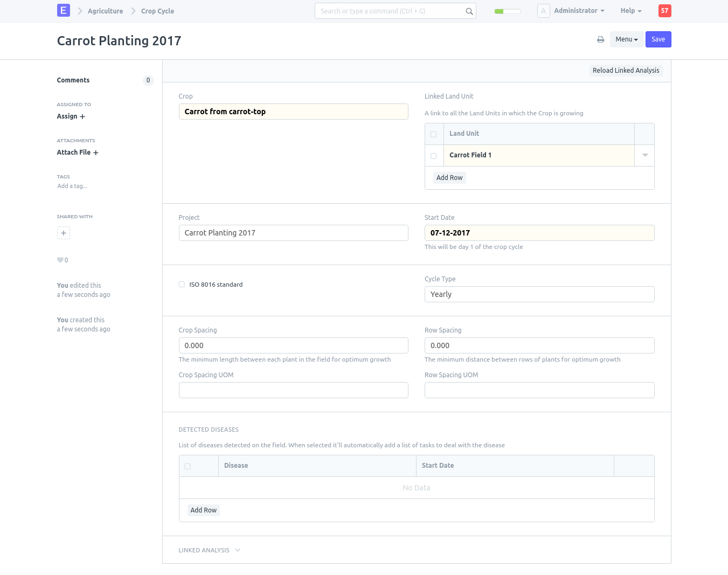Enable the ISO 8016 standard checkbox
Screen dimensions: 728x575
tap(182, 285)
